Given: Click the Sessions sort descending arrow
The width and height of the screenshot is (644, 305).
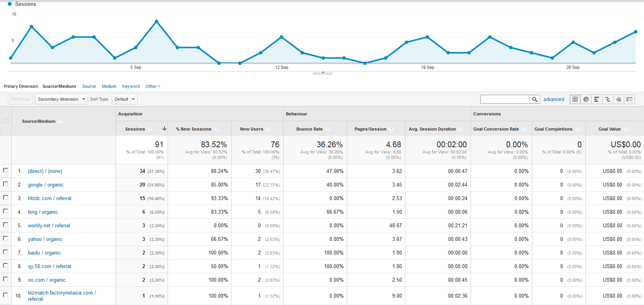Looking at the screenshot, I should [164, 129].
